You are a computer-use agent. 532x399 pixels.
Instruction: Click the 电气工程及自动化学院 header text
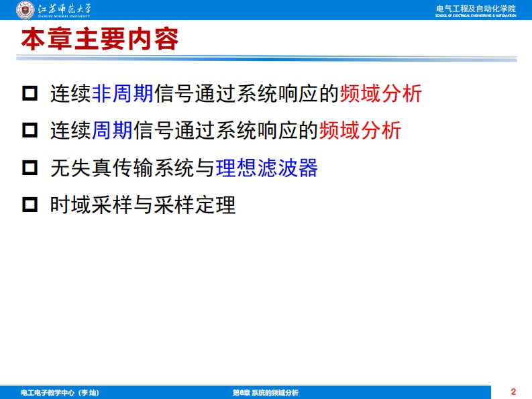(x=476, y=8)
